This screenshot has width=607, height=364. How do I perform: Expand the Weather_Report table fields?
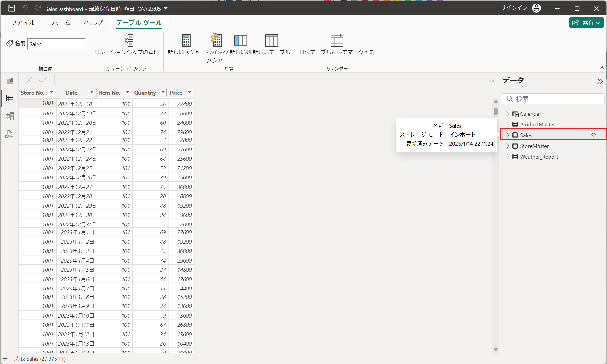pyautogui.click(x=508, y=157)
